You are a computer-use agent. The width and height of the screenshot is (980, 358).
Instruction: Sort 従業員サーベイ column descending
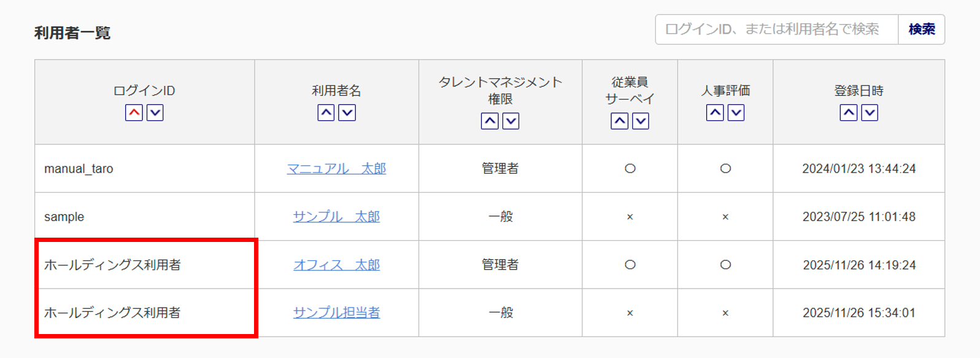[641, 122]
